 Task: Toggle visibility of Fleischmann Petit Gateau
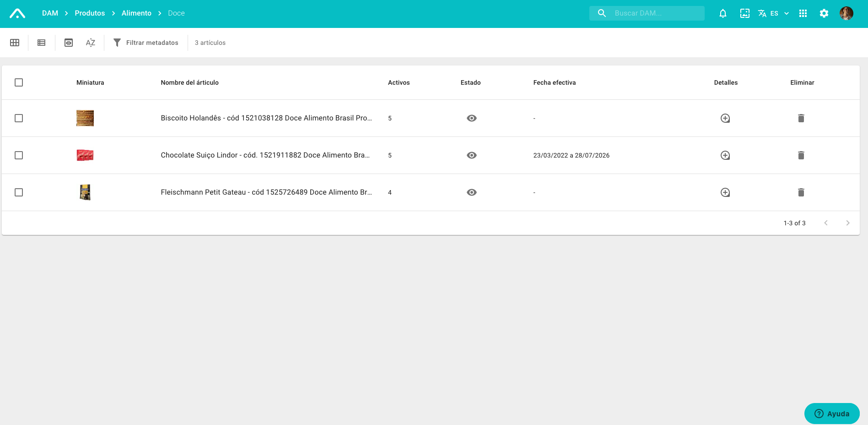(x=472, y=192)
